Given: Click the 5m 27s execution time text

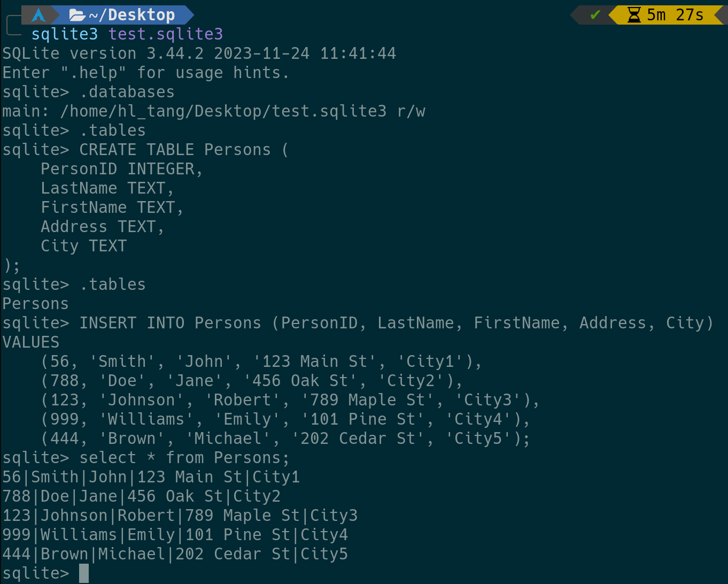Looking at the screenshot, I should (x=675, y=15).
